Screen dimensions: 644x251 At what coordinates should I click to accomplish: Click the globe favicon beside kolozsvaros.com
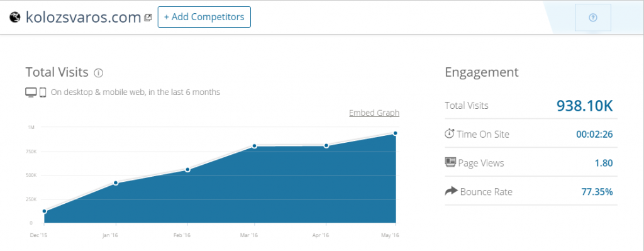coord(15,17)
